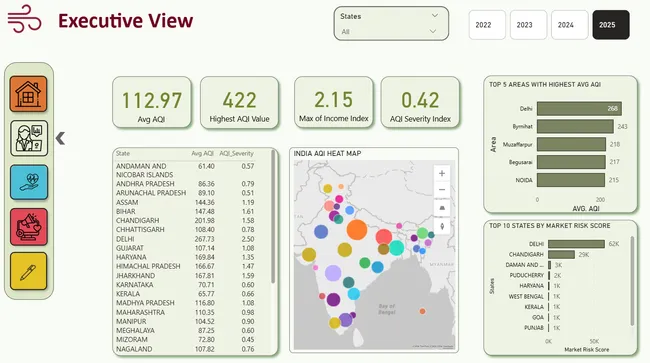Viewport: 650px width, 363px height.
Task: Open the yellow pen notes icon
Action: point(29,271)
